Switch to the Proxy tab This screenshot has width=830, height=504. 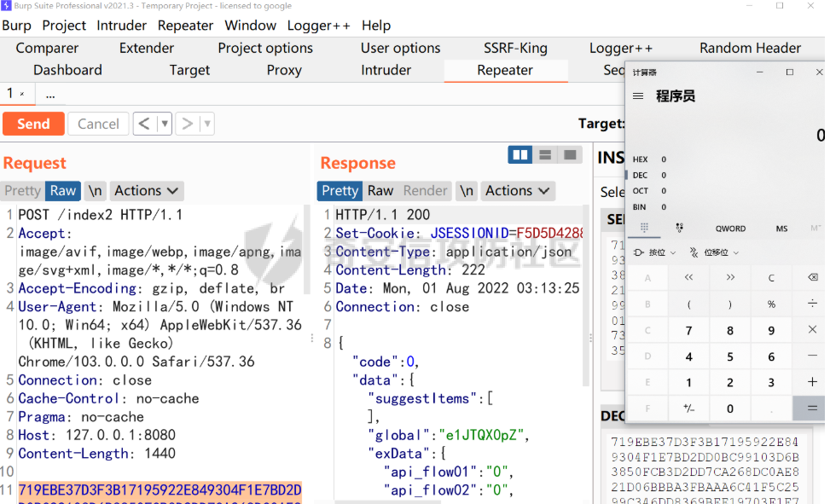click(x=284, y=70)
